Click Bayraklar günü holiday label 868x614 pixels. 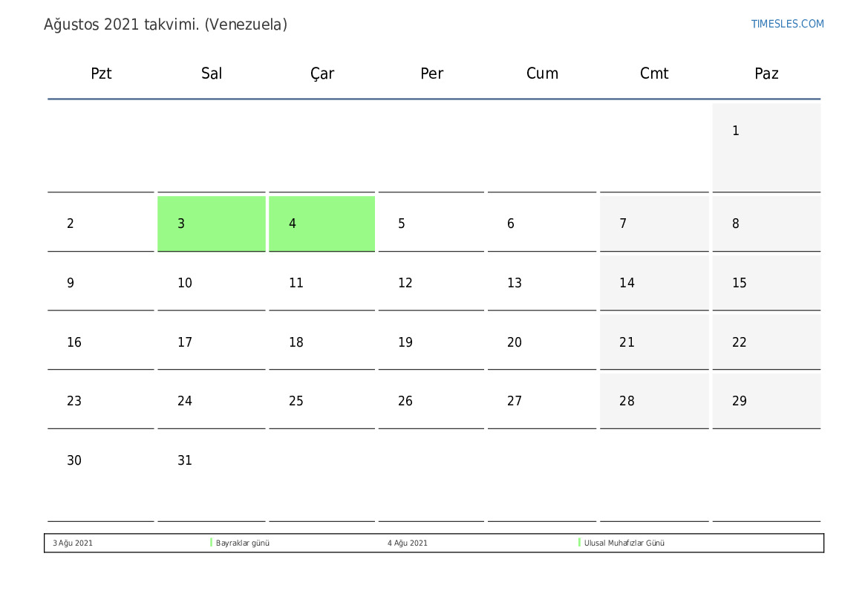(x=243, y=543)
